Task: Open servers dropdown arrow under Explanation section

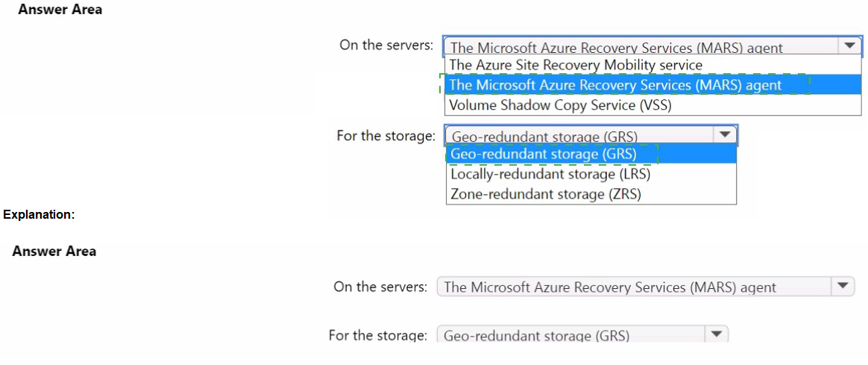Action: (843, 287)
